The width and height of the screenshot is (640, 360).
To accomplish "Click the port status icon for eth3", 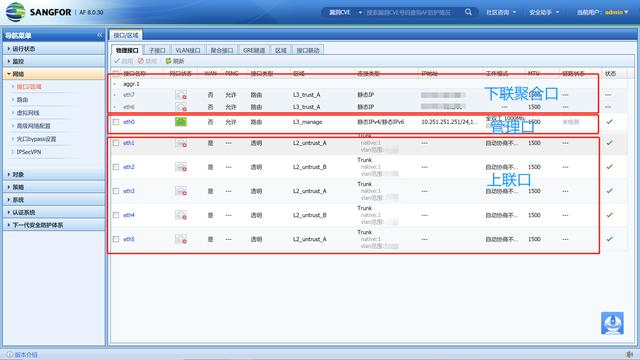I will coord(181,191).
